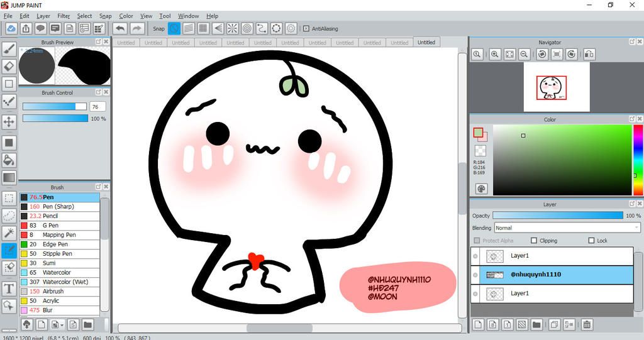
Task: Open the Snap menu
Action: point(105,16)
